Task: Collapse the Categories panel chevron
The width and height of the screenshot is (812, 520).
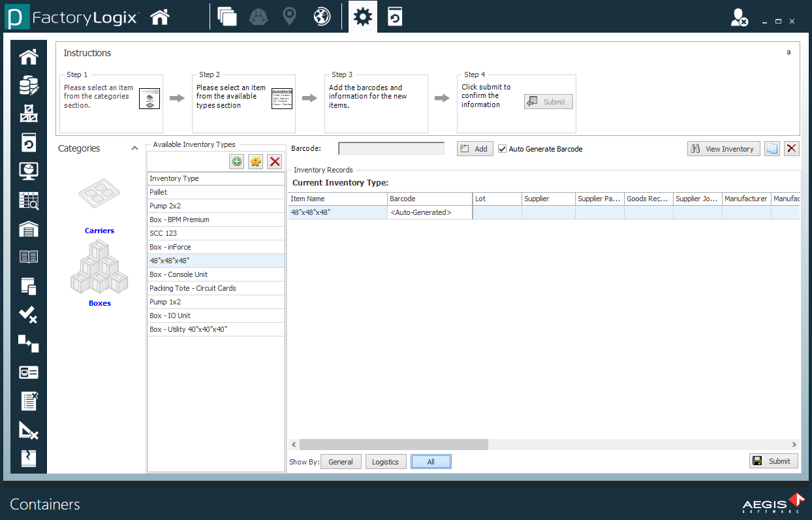Action: pos(134,148)
